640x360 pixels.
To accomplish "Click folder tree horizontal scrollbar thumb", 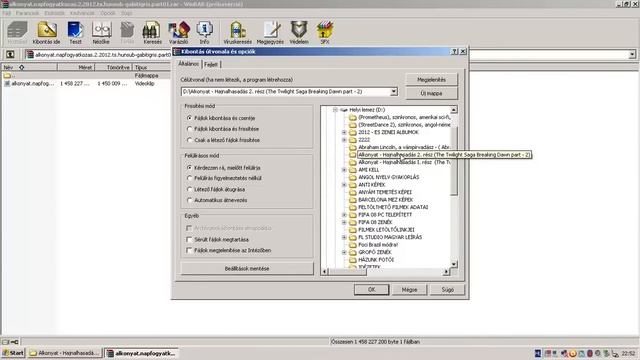I will coord(348,271).
